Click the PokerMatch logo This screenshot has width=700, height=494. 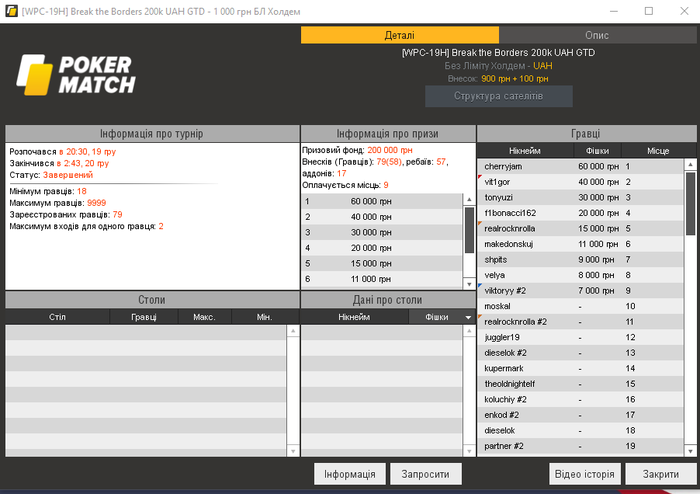coord(76,75)
